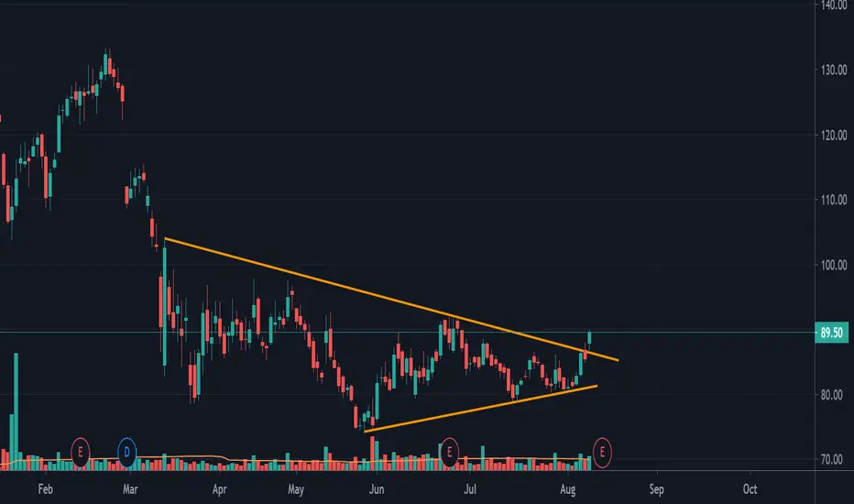
Task: Click the 100.00 price axis label
Action: 834,265
